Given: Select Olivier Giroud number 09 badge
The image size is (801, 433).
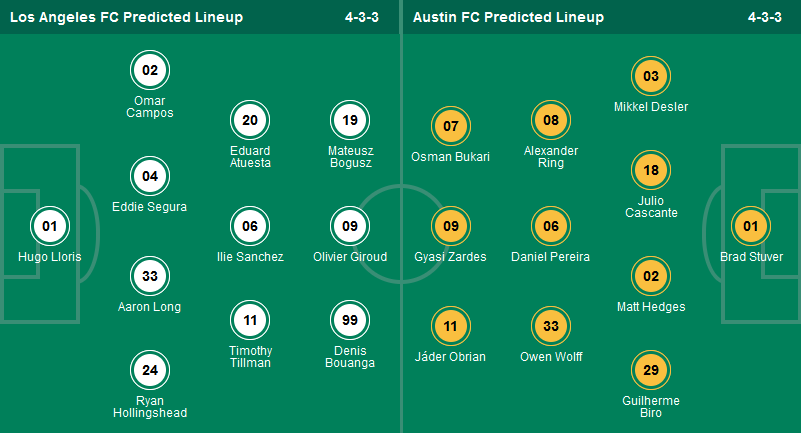Looking at the screenshot, I should (x=350, y=226).
